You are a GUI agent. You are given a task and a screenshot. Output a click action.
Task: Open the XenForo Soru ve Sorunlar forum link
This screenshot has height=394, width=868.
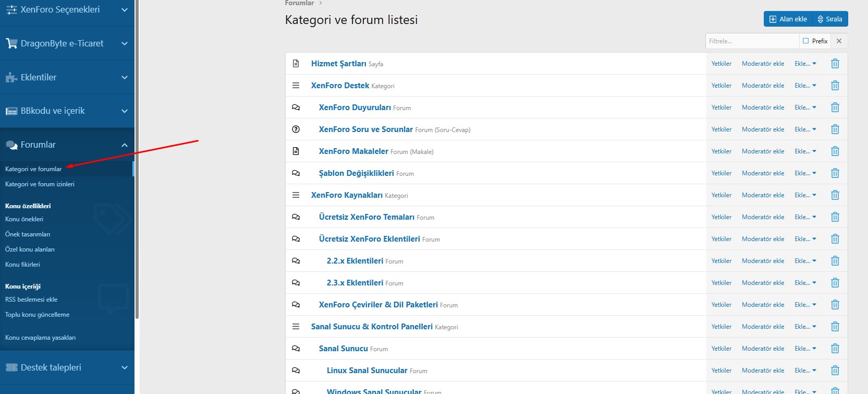366,129
